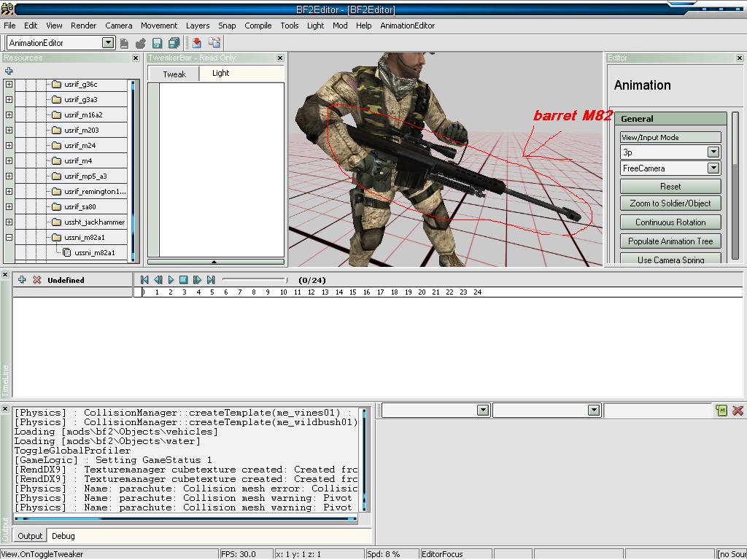Viewport: 747px width, 560px height.
Task: Click the text field in debug panel
Action: coord(658,411)
